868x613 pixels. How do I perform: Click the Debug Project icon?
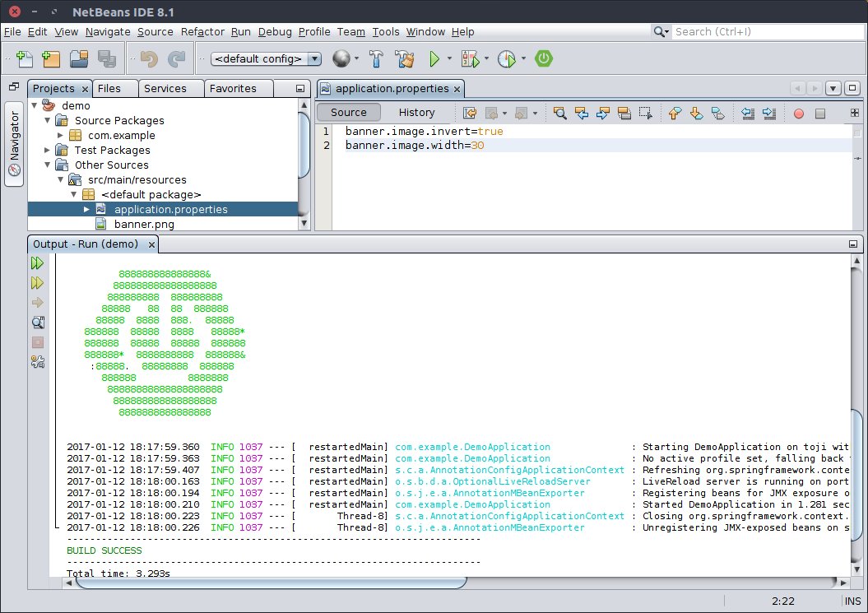tap(470, 58)
